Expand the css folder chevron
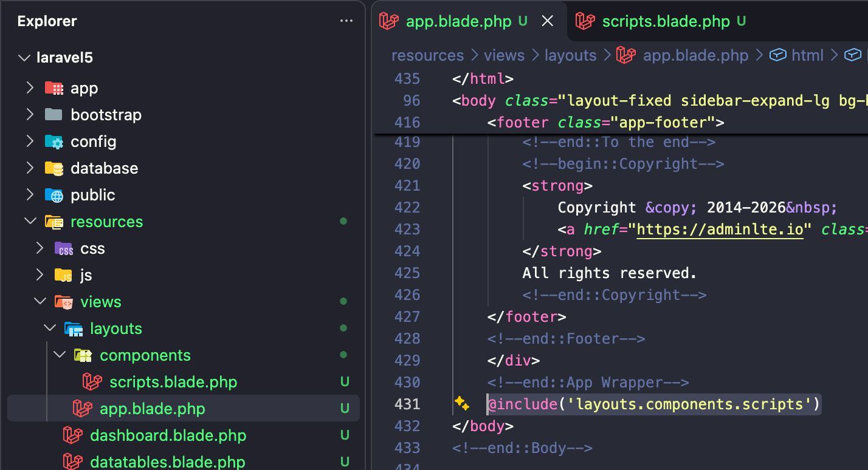 pyautogui.click(x=40, y=248)
